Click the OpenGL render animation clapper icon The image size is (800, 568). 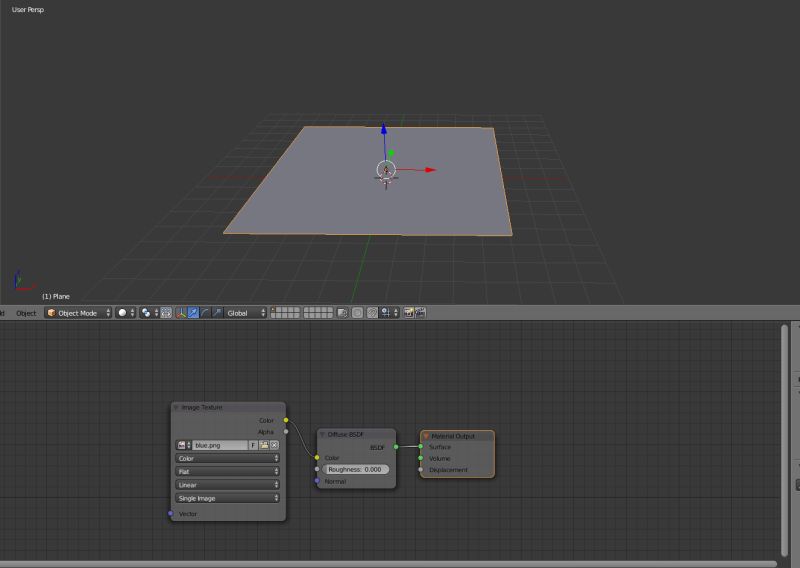420,313
